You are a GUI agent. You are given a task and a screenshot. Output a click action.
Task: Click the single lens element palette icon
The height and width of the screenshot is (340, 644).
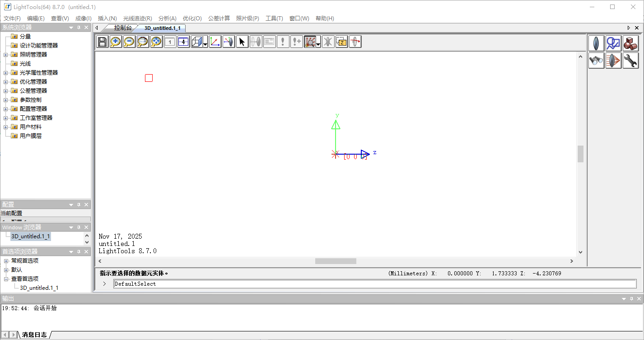[596, 43]
